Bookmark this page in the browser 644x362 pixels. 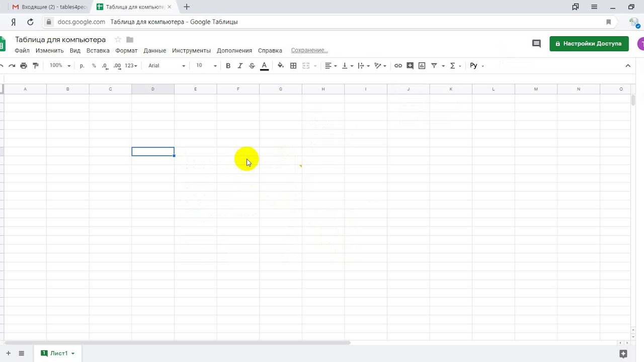click(x=608, y=22)
